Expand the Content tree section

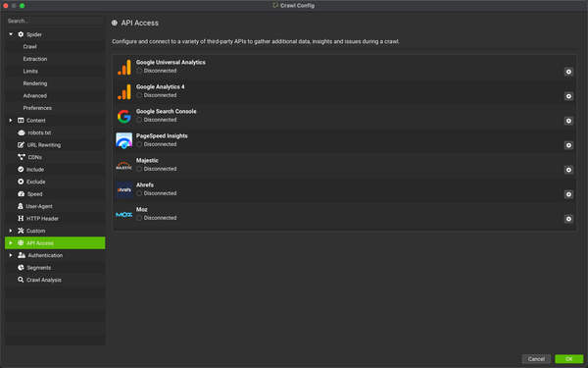(x=11, y=120)
